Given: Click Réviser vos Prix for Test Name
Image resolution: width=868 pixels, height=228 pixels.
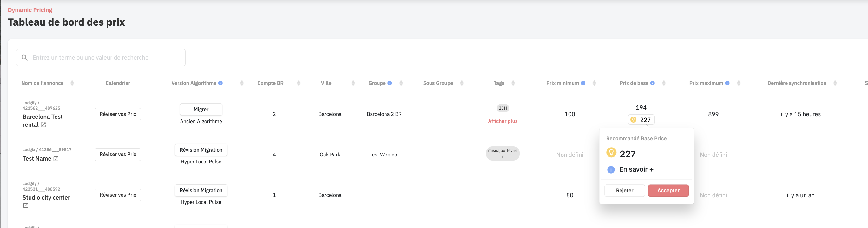Looking at the screenshot, I should click(x=118, y=154).
